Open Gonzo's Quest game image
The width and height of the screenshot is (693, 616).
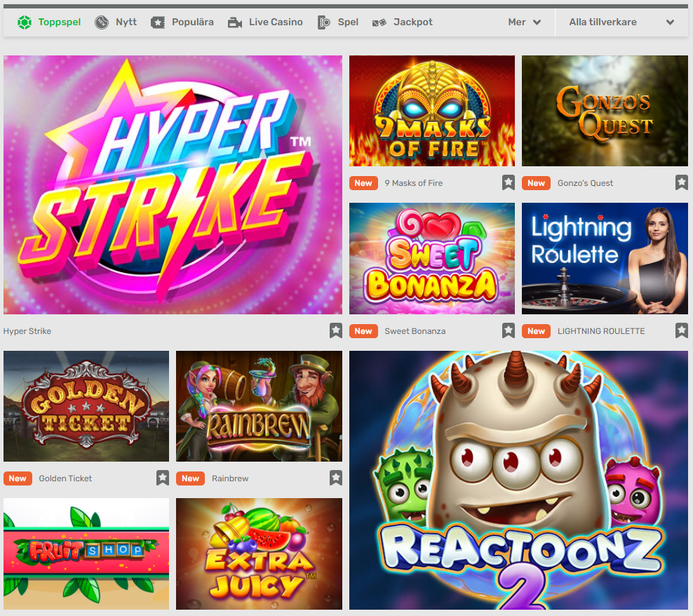(x=605, y=111)
